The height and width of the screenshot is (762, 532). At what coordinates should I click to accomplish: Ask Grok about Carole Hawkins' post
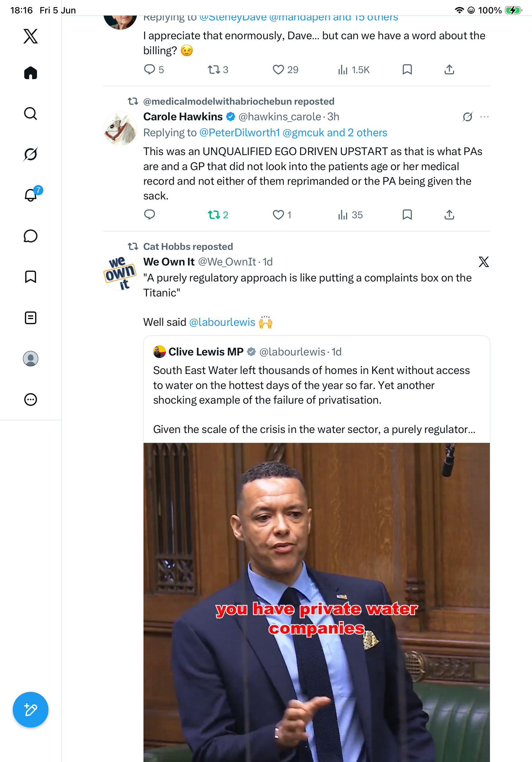coord(467,117)
